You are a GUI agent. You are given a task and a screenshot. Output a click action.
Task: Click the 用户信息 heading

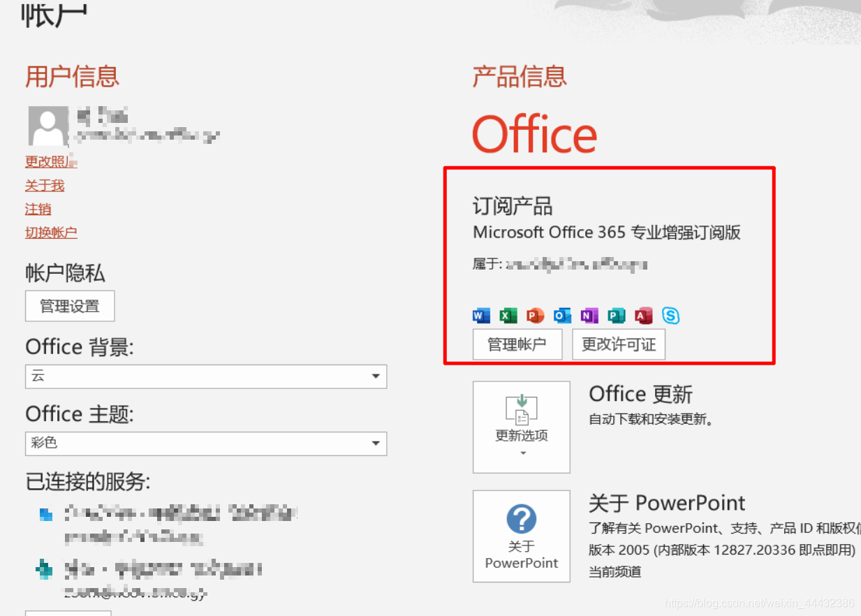point(72,76)
